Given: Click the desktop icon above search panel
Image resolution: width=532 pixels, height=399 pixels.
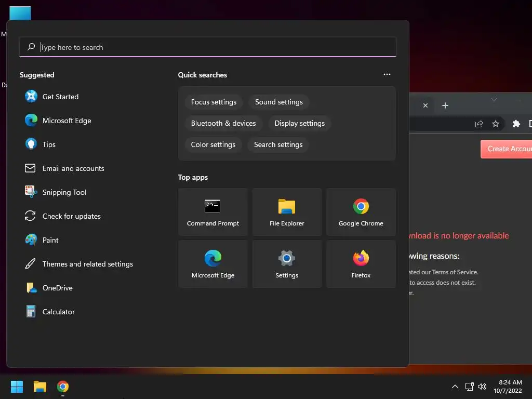Looking at the screenshot, I should click(x=20, y=14).
